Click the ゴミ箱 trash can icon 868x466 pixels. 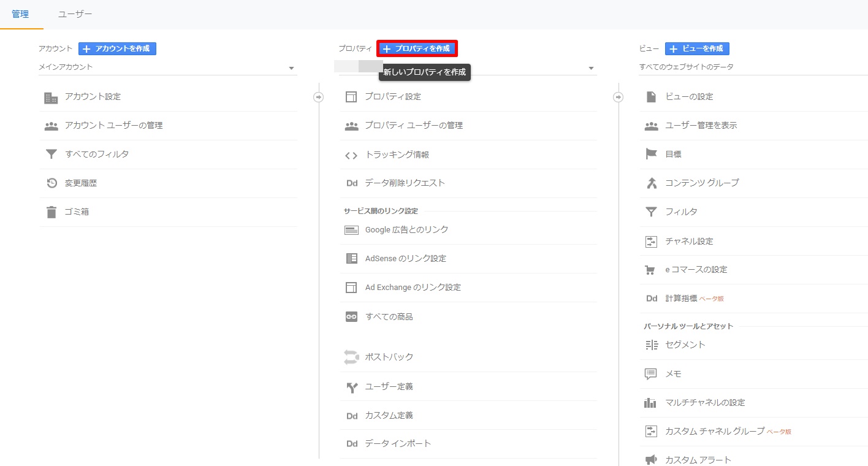pyautogui.click(x=51, y=212)
